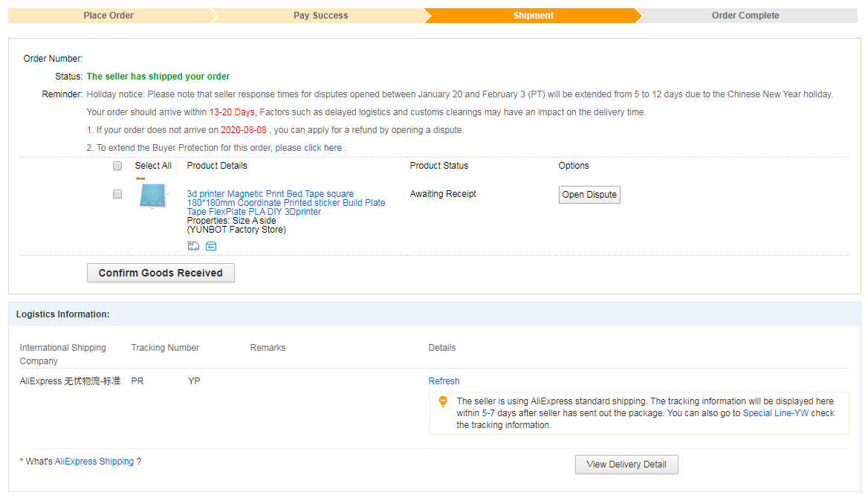Viewport: 868px width, 495px height.
Task: Click the Tracking Number column header
Action: pos(165,348)
